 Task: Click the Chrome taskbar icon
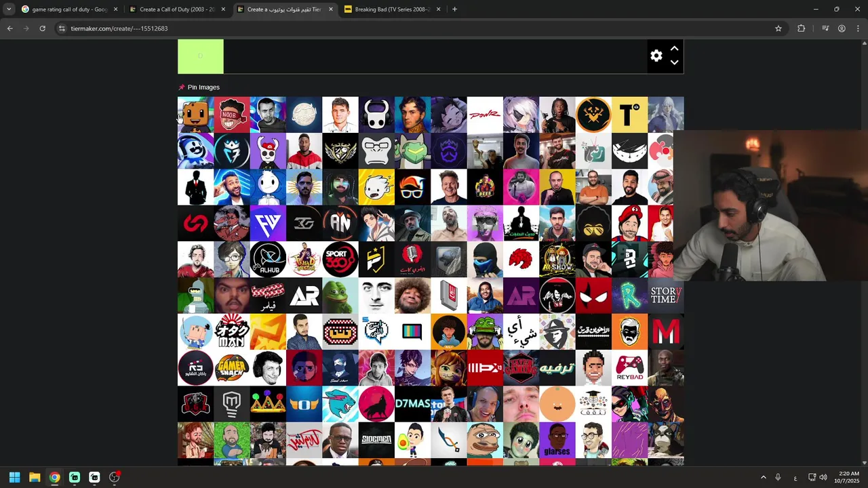pyautogui.click(x=54, y=477)
